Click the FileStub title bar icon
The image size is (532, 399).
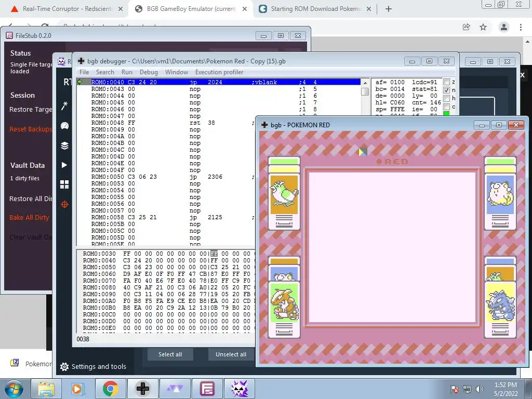coord(9,36)
